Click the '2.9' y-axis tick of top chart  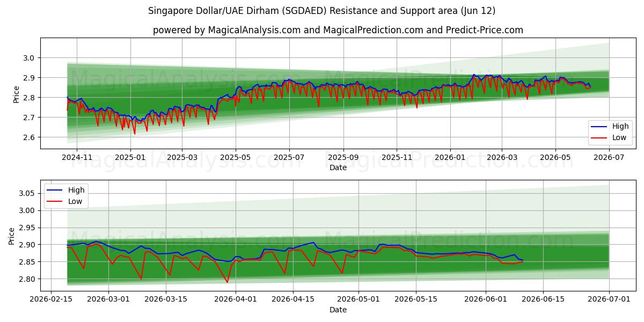30,78
